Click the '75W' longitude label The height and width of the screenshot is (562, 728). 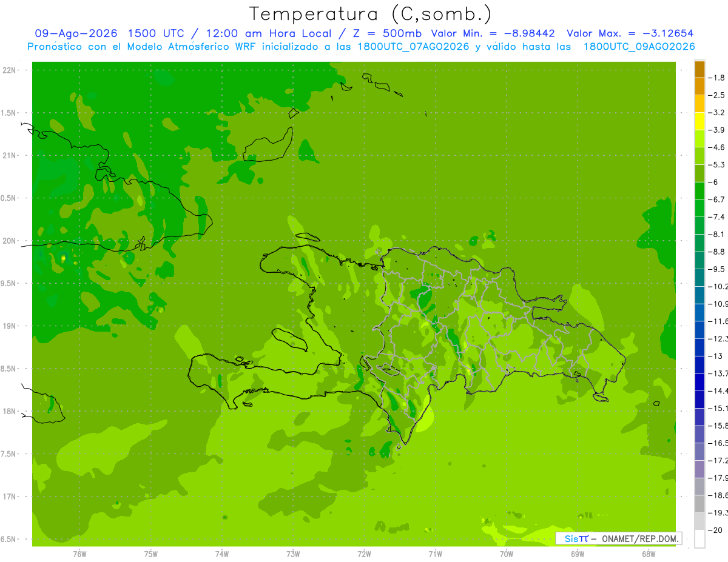150,554
